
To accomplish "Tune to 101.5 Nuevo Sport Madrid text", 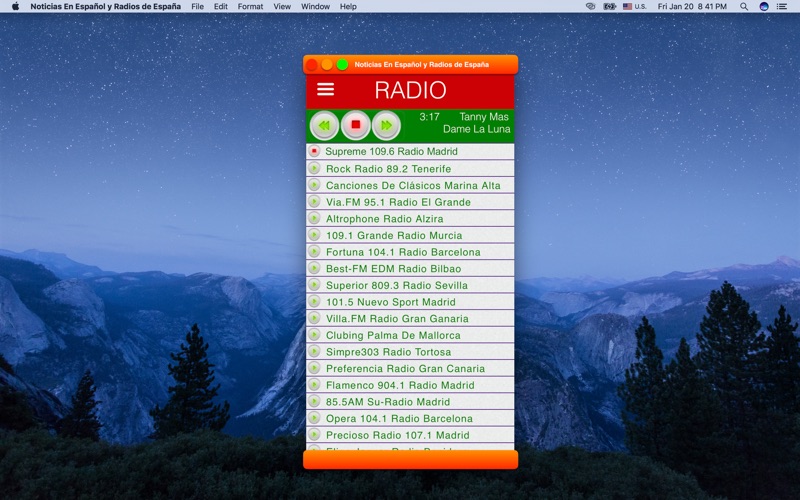I will 391,302.
